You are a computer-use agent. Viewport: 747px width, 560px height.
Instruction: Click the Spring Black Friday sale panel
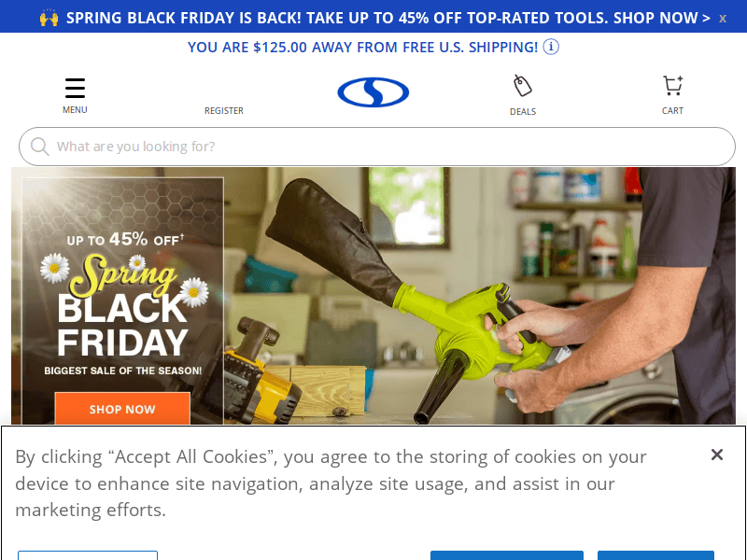click(x=122, y=301)
